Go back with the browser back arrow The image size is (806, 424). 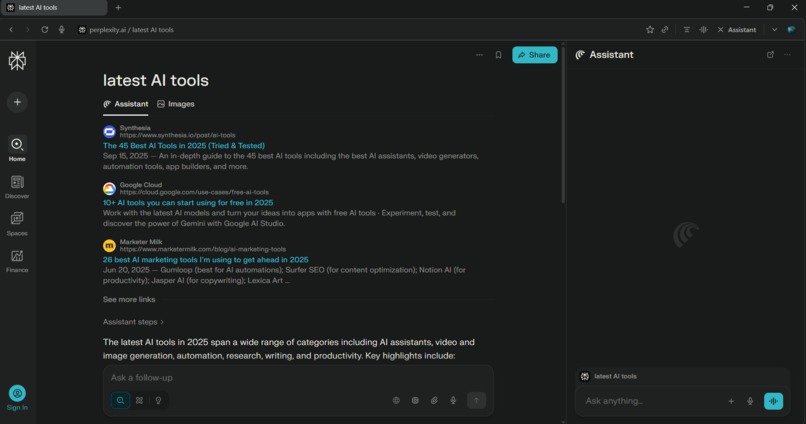pyautogui.click(x=11, y=30)
